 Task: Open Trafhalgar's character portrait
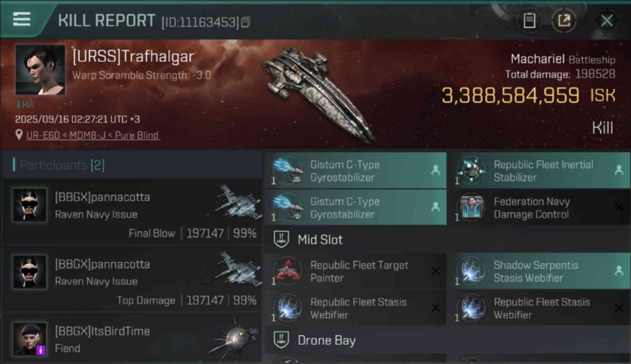(40, 70)
